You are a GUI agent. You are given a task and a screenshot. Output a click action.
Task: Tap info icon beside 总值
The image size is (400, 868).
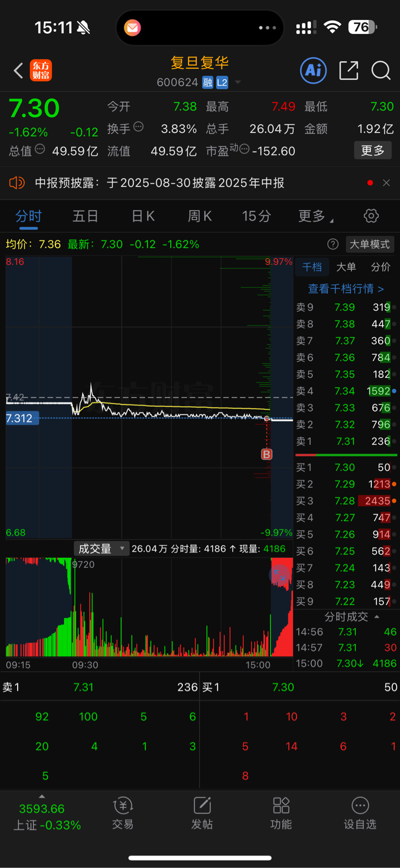pos(40,149)
